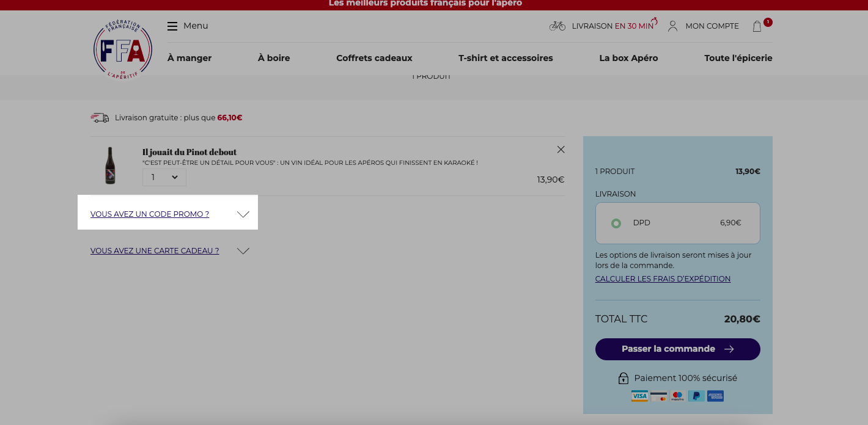
Task: Open the À manger menu
Action: point(189,58)
